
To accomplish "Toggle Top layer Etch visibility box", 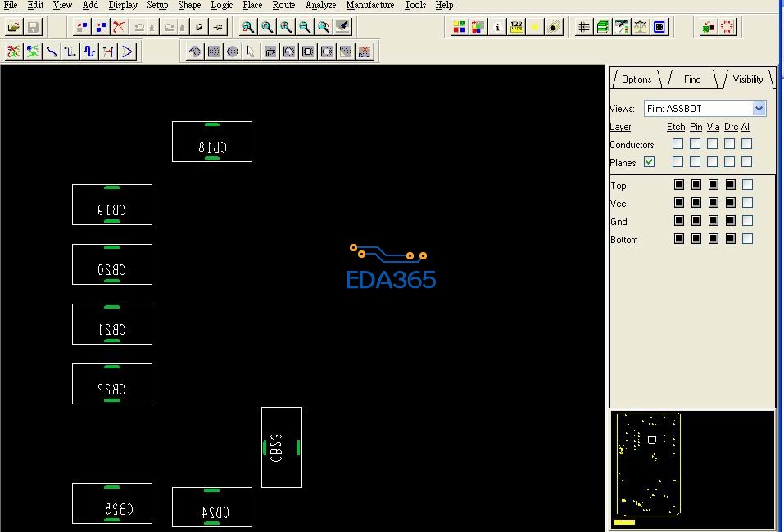I will click(679, 185).
